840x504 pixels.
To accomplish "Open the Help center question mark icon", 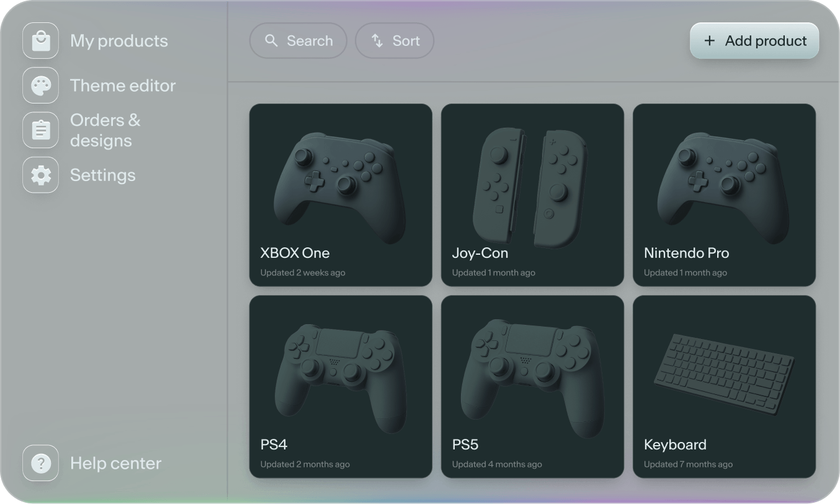I will pyautogui.click(x=40, y=462).
